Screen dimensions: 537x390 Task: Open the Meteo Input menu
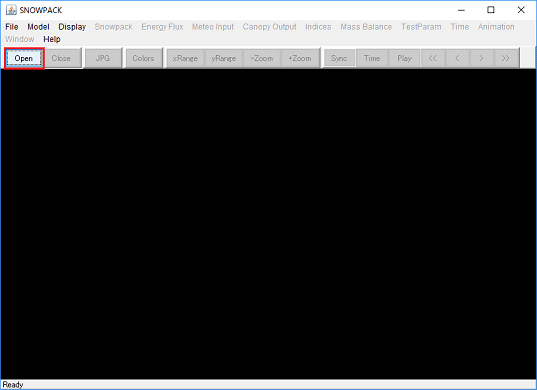tap(213, 27)
